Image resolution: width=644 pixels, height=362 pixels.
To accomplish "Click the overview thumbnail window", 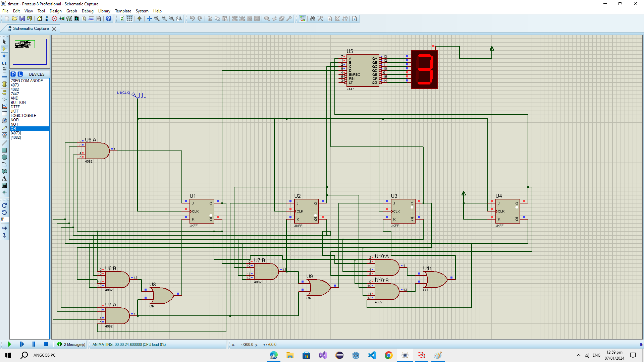I will tap(30, 52).
